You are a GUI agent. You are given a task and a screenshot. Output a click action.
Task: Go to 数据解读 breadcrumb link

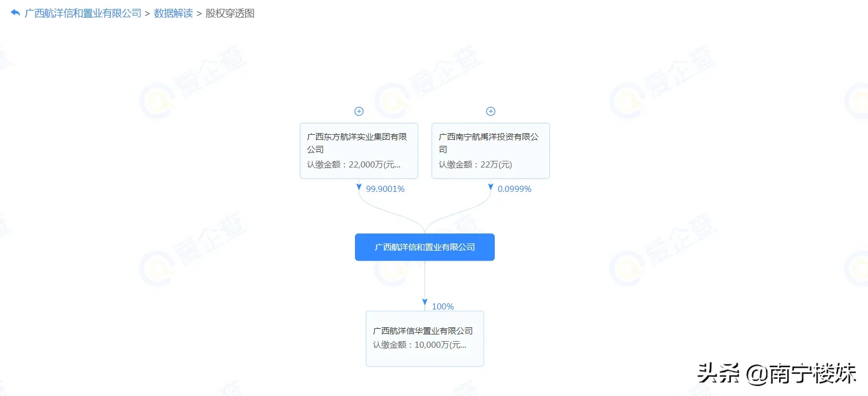pyautogui.click(x=174, y=13)
